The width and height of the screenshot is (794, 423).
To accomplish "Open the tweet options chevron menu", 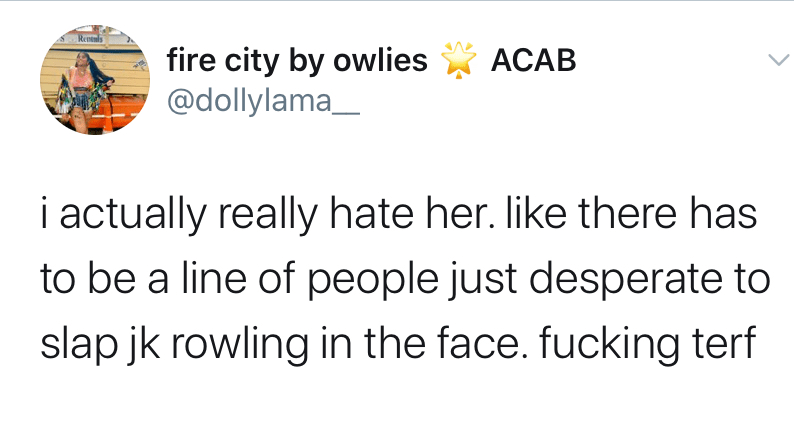I will [x=778, y=60].
